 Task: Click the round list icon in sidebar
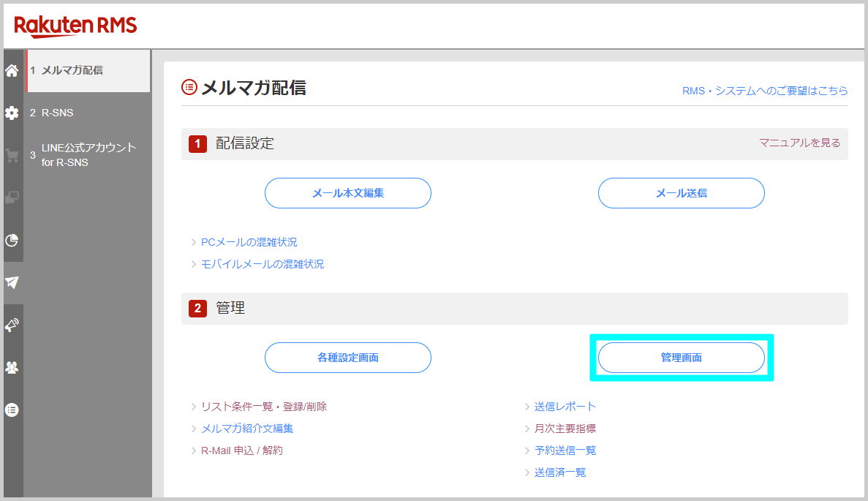12,410
